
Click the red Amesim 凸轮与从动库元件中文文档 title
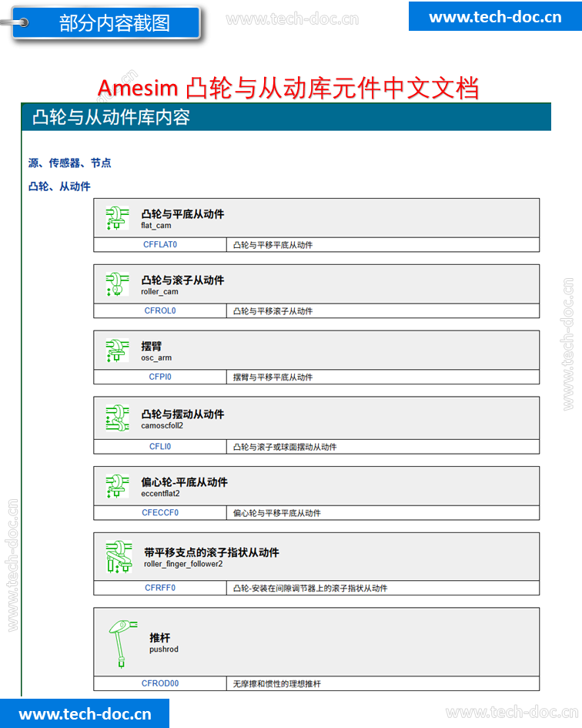click(x=288, y=88)
